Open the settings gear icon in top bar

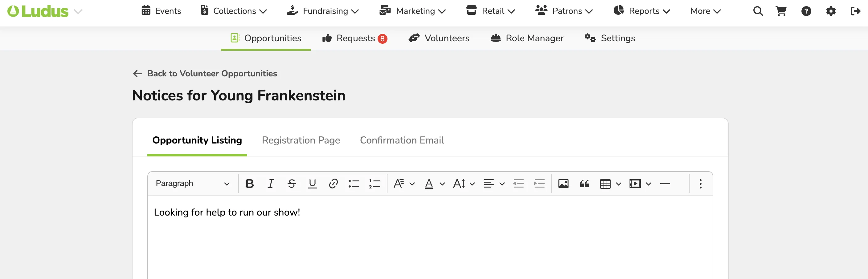pos(831,11)
